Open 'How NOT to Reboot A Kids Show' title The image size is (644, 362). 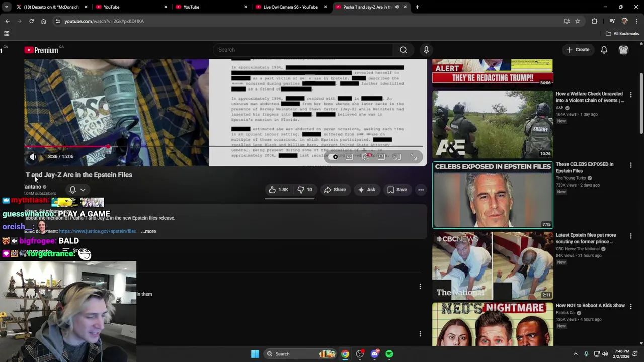590,305
